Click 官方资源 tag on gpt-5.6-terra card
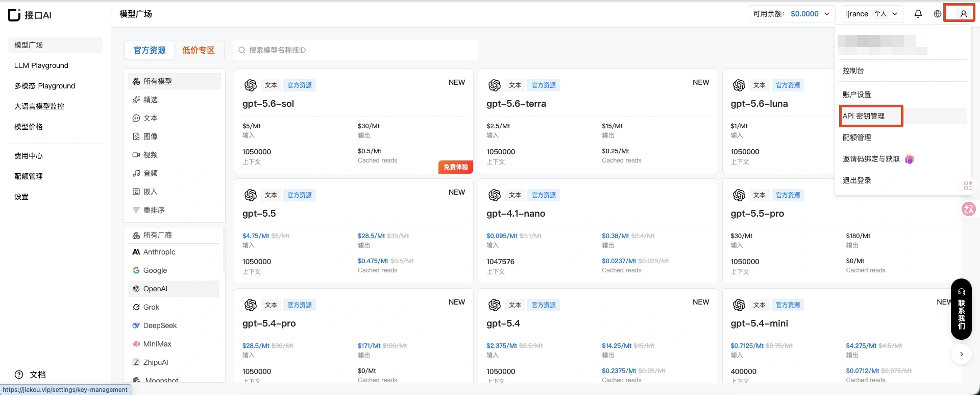The image size is (980, 395). pos(544,85)
